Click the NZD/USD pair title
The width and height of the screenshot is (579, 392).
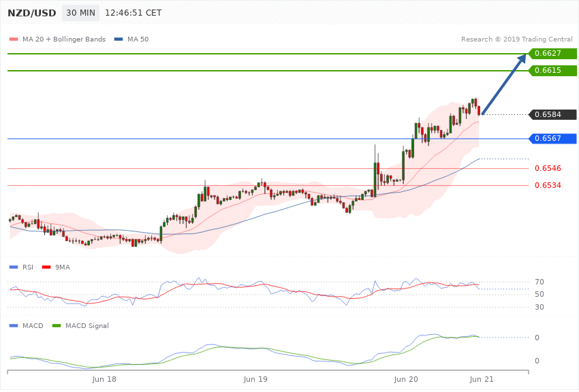coord(32,13)
